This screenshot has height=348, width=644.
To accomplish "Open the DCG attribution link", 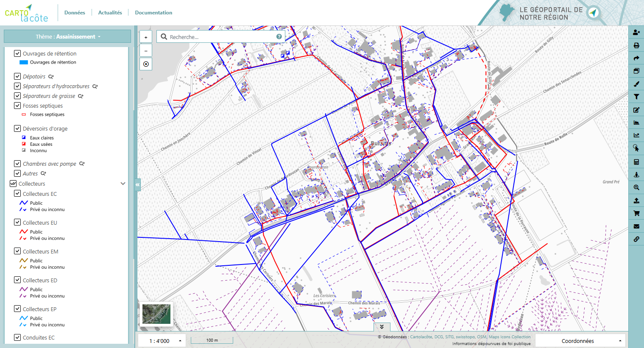I will (438, 337).
